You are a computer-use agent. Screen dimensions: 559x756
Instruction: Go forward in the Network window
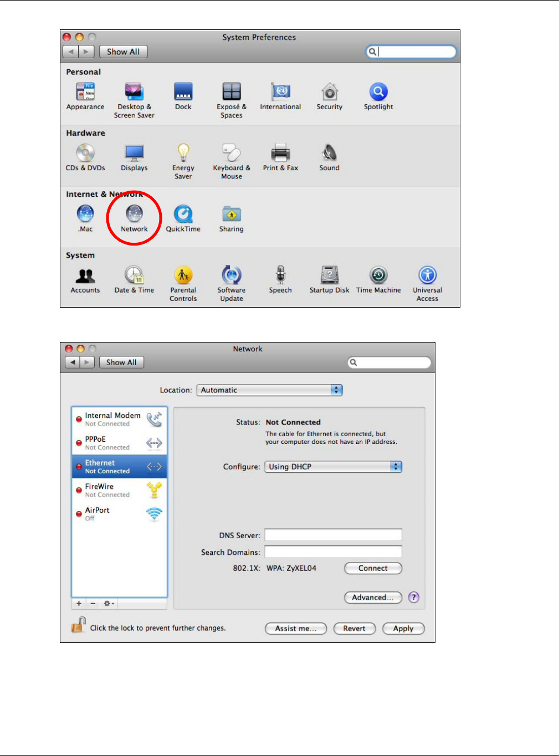click(87, 362)
